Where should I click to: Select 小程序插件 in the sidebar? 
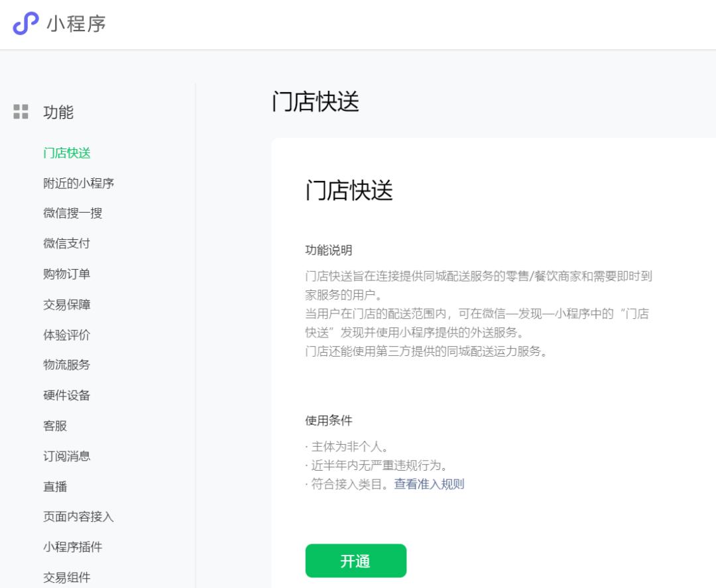tap(74, 547)
